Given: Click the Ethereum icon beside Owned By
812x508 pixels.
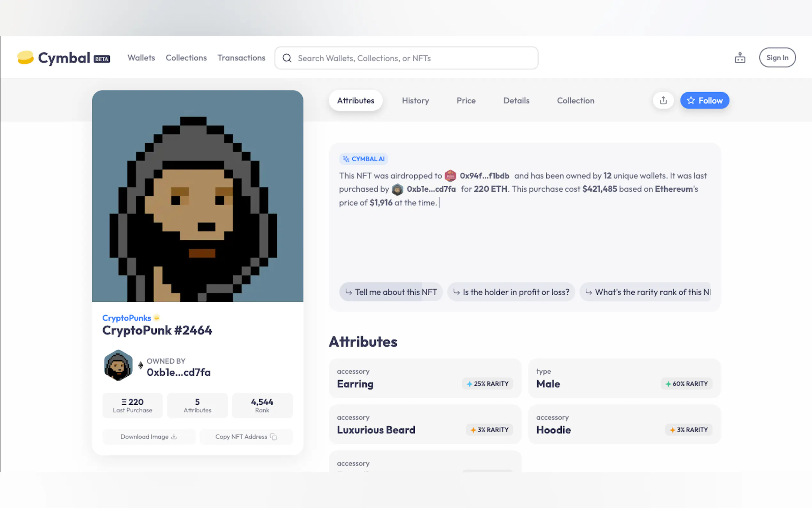Looking at the screenshot, I should point(141,365).
